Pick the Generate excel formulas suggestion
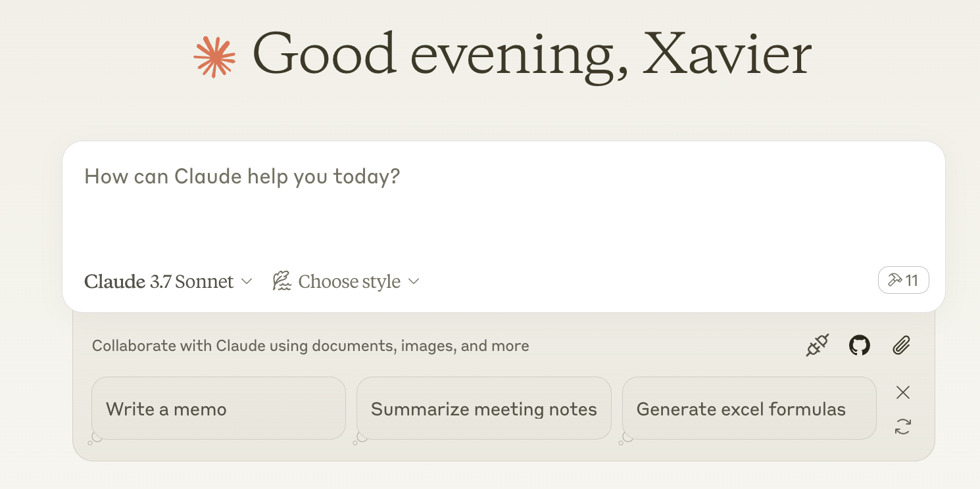The image size is (980, 489). (x=748, y=409)
